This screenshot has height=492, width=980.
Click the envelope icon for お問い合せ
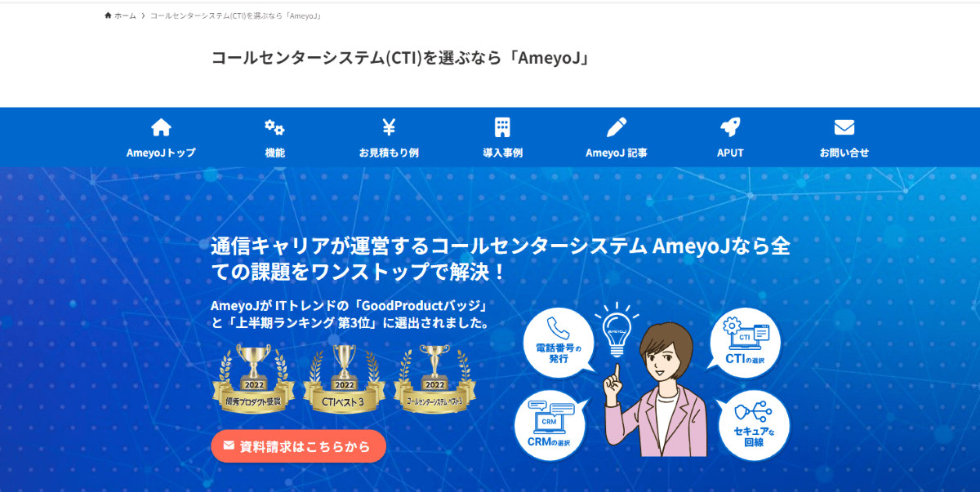(844, 127)
